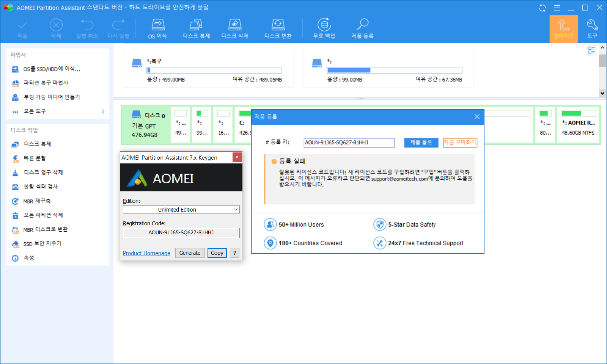The width and height of the screenshot is (607, 364).
Task: Select the 99... partition block on disk 0
Action: tap(202, 125)
